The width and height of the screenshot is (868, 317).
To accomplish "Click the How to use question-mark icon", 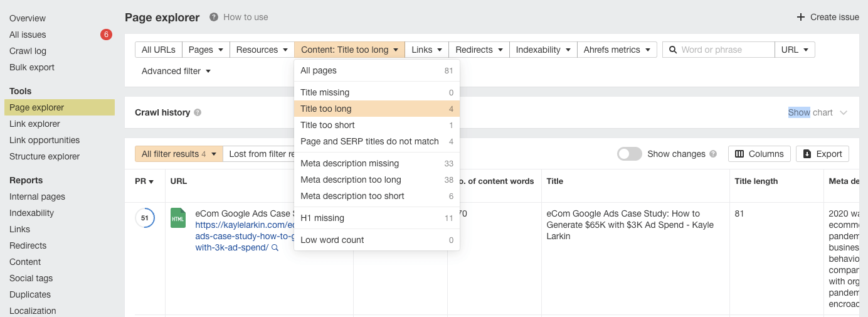I will 214,18.
